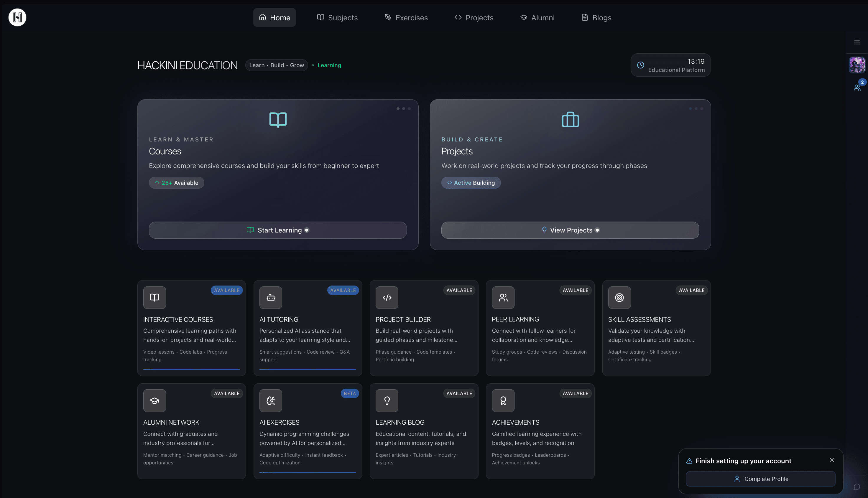Image resolution: width=868 pixels, height=498 pixels.
Task: Click the Project Builder code icon
Action: [x=387, y=298]
